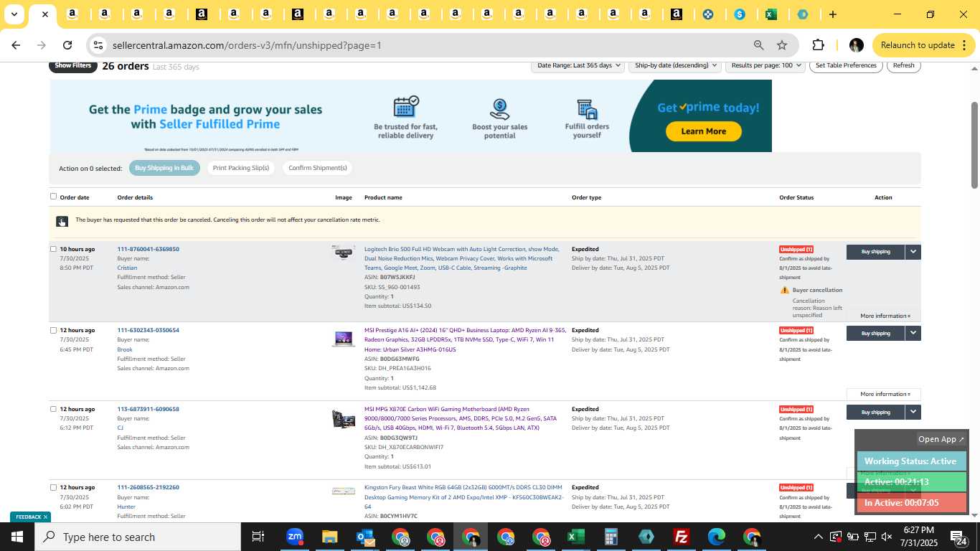Reload the Seller Central page
The height and width of the screenshot is (551, 980).
[x=67, y=45]
